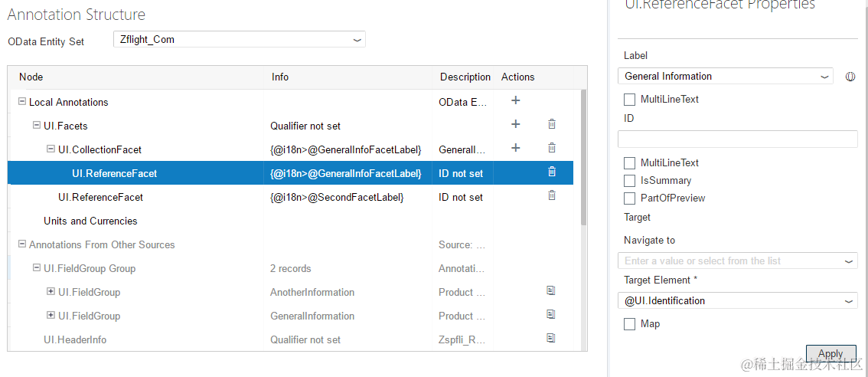
Task: Copy the UI.HeaderInfo annotation
Action: (x=551, y=338)
